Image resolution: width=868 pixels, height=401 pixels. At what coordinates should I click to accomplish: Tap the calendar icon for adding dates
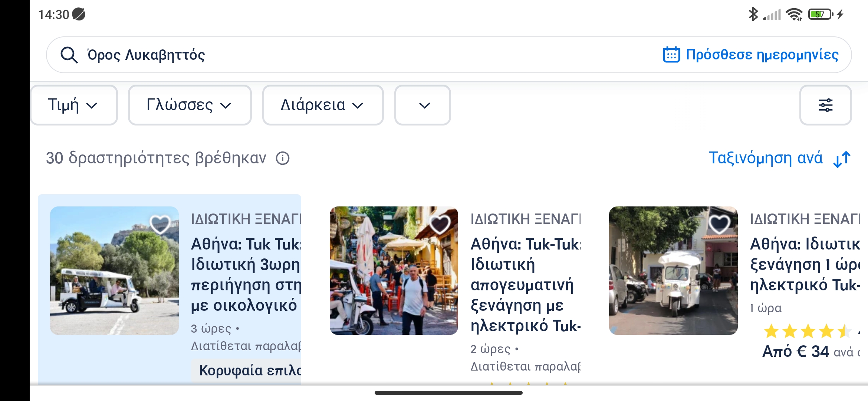click(x=671, y=55)
